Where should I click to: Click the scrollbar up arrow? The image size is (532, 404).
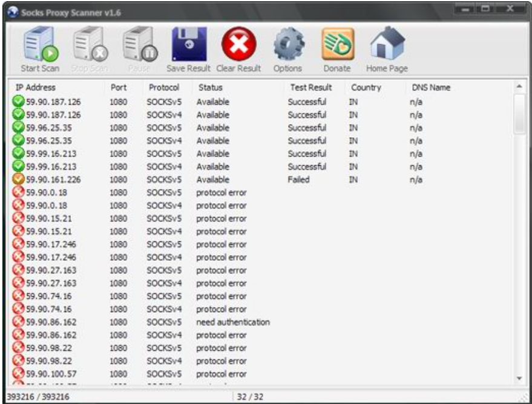click(519, 88)
